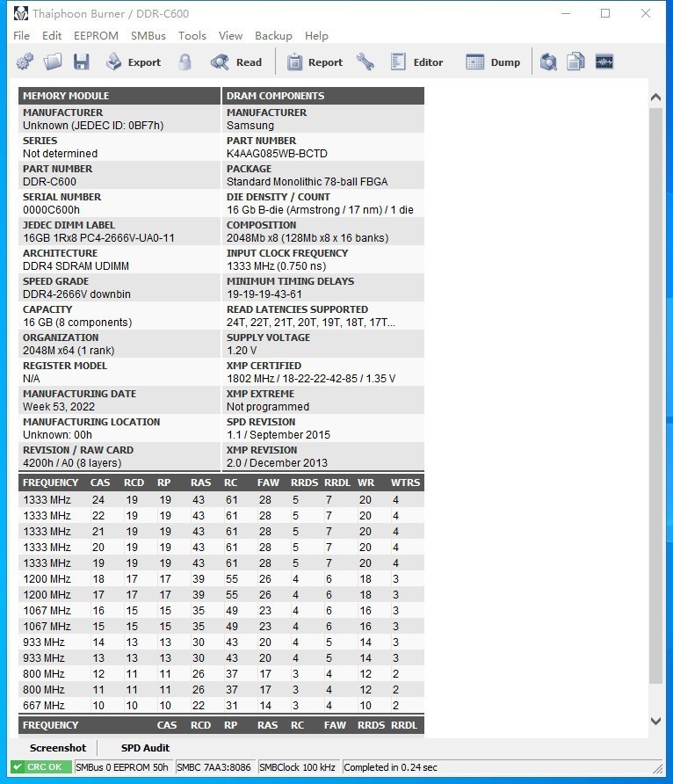Maximize the Thaiphoon Burner window
Screen dimensions: 673x784
605,13
